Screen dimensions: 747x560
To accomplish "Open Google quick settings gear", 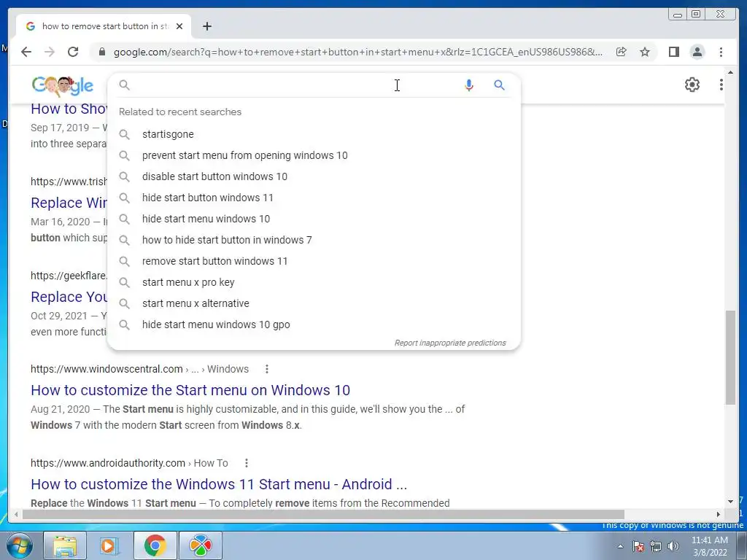I will 692,85.
